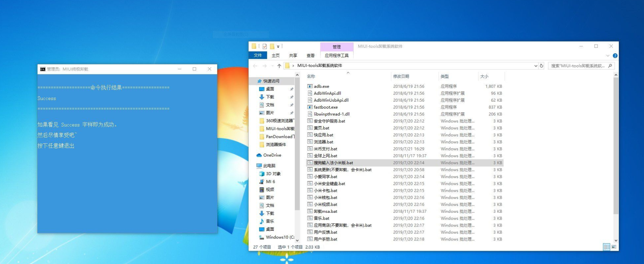Sort files by the 类型 column header
This screenshot has height=264, width=644.
458,76
